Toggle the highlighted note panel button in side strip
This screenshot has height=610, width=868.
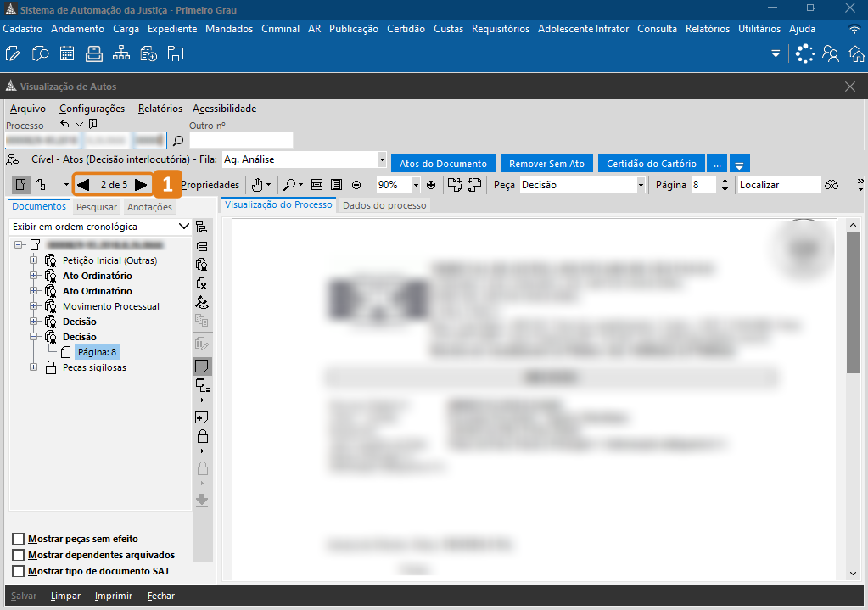(202, 367)
